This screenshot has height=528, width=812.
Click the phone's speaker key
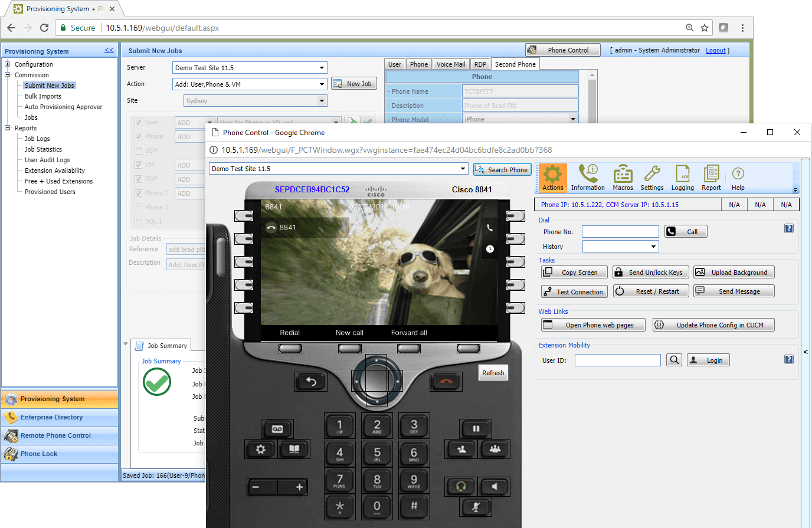(494, 487)
